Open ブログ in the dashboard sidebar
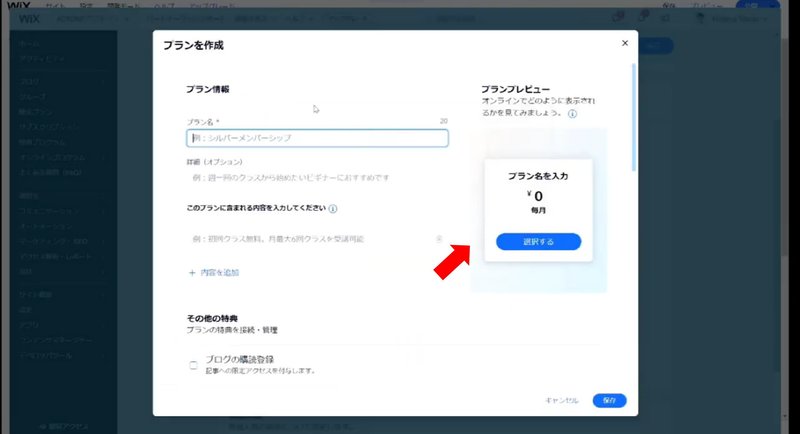Viewport: 800px width, 434px height. [x=29, y=82]
